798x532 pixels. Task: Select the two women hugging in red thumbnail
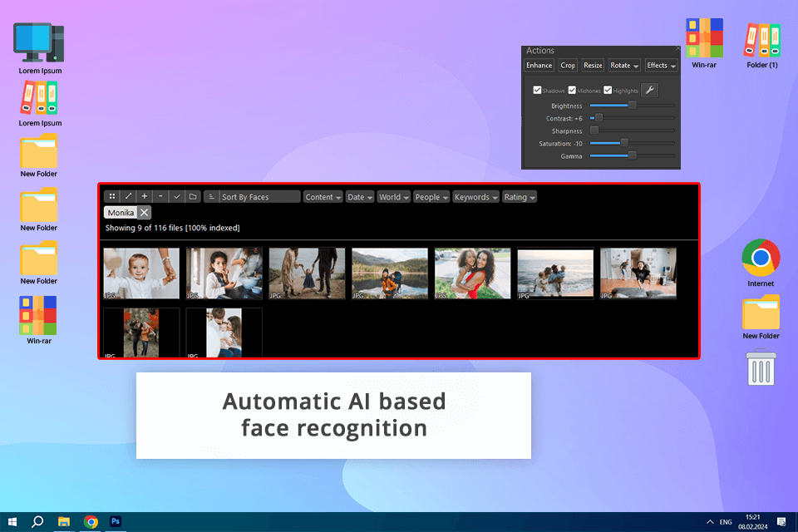click(472, 273)
